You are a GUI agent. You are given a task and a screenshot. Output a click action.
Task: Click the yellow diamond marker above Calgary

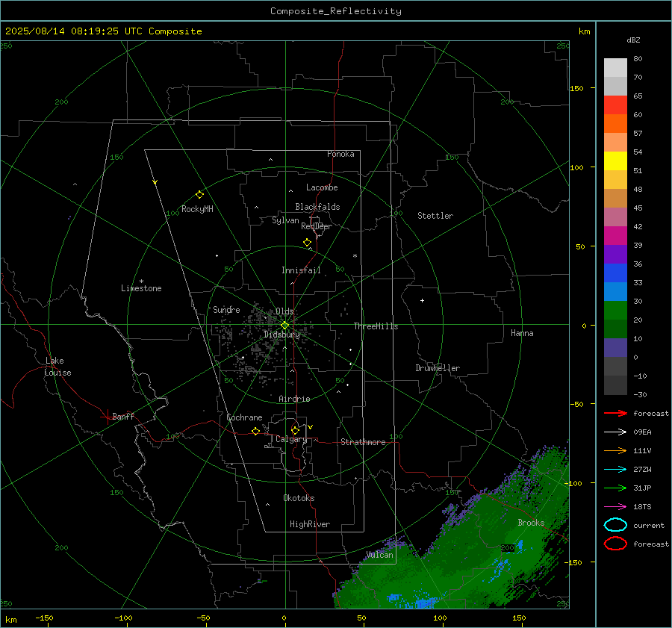tap(295, 430)
